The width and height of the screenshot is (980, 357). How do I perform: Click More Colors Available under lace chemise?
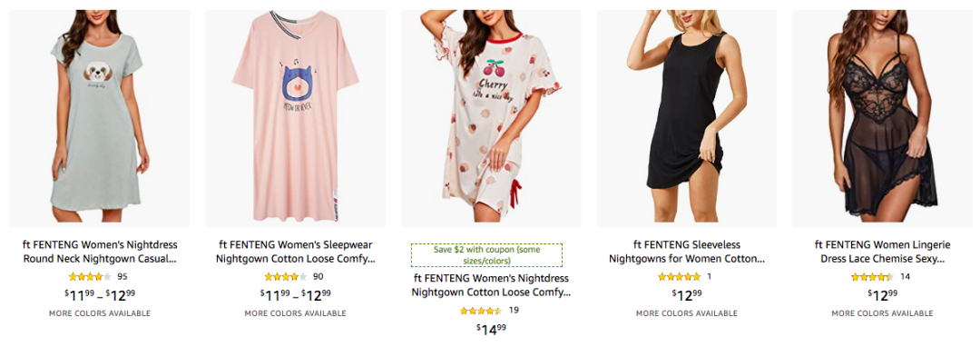pyautogui.click(x=883, y=313)
